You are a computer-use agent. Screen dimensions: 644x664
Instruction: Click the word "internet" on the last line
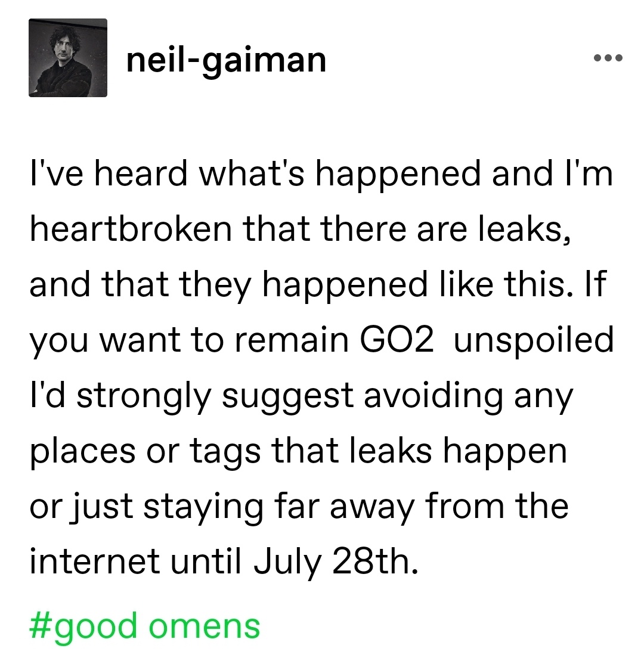(x=94, y=561)
